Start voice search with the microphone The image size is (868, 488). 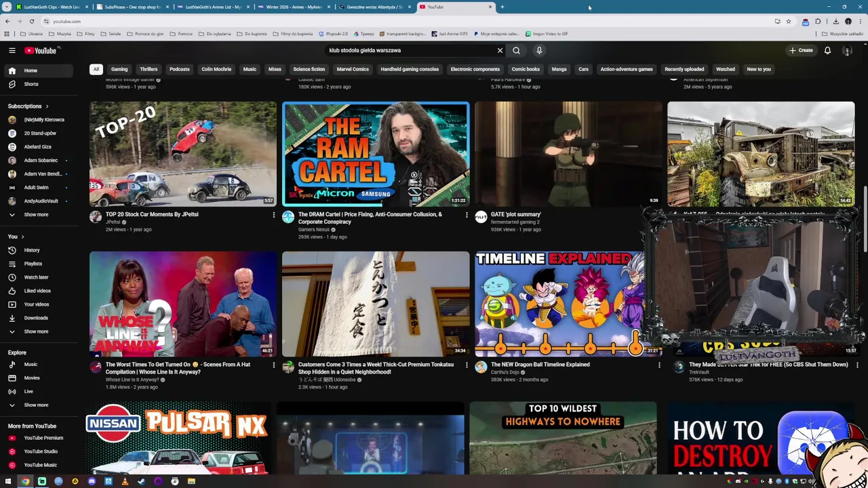pos(539,50)
